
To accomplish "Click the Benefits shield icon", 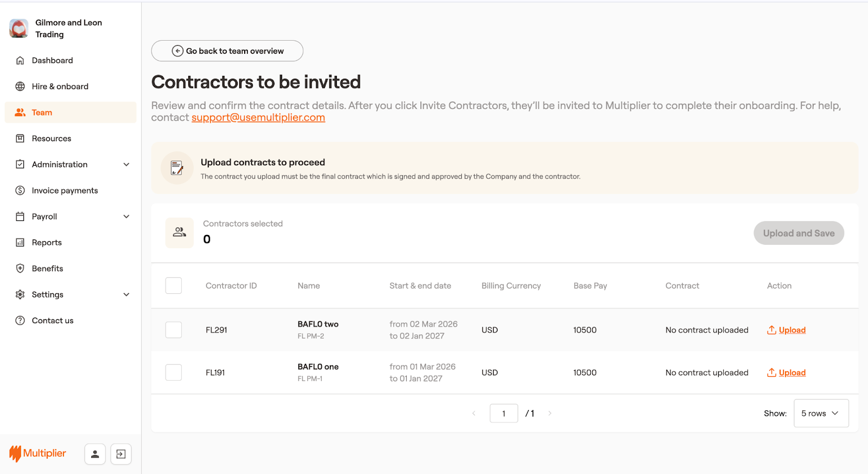I will click(x=20, y=268).
